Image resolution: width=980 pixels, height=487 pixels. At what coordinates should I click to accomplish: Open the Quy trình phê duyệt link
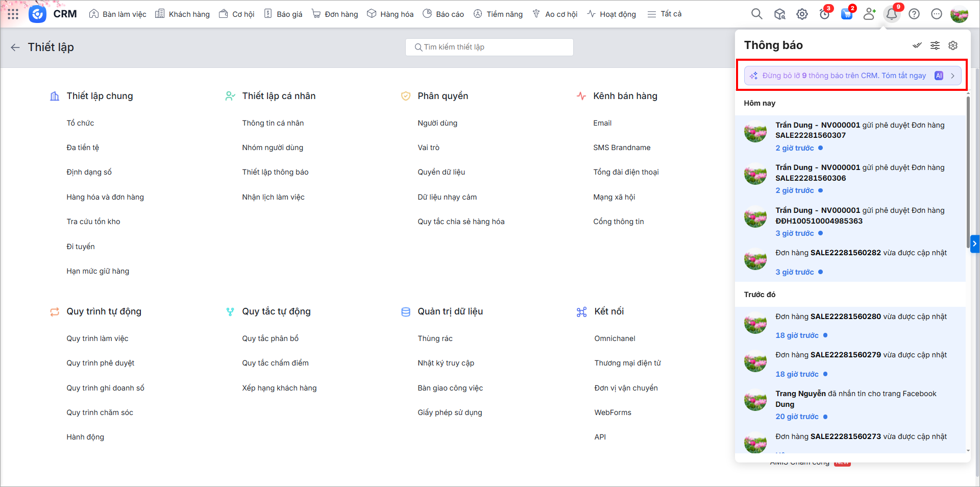(x=101, y=363)
